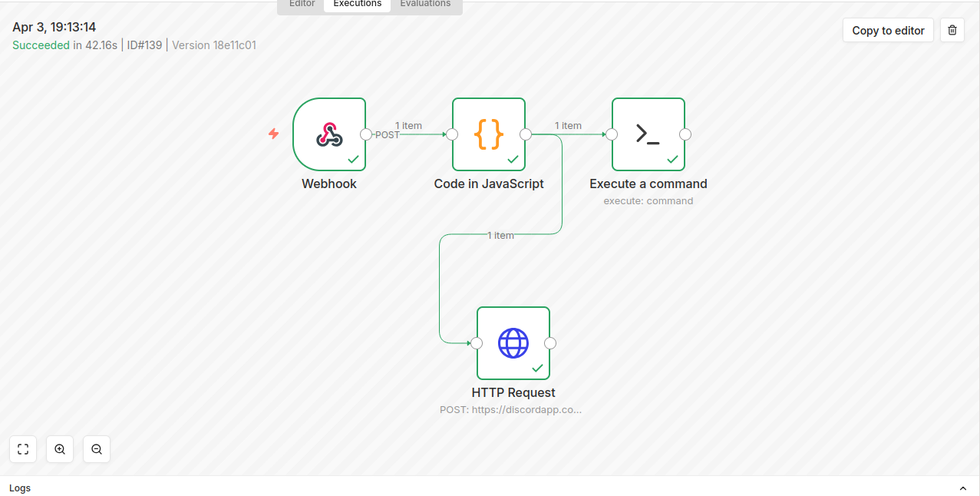Click the HTTP Request node success checkmark
Viewport: 980px width, 496px height.
tap(537, 368)
